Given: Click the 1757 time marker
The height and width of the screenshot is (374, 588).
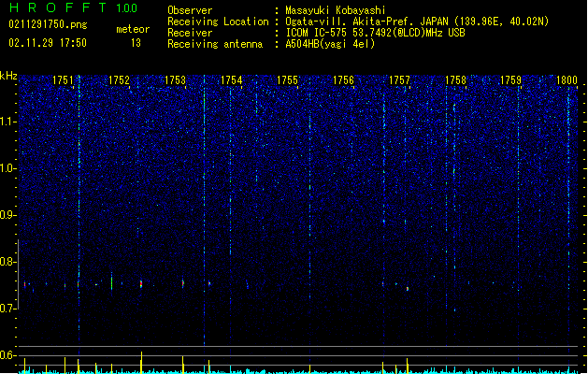Looking at the screenshot, I should (x=400, y=80).
